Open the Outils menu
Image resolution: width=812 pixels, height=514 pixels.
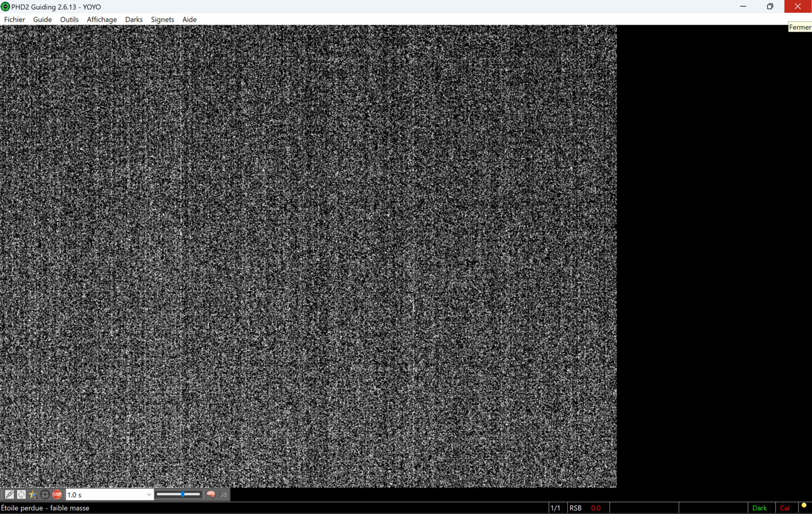click(69, 19)
